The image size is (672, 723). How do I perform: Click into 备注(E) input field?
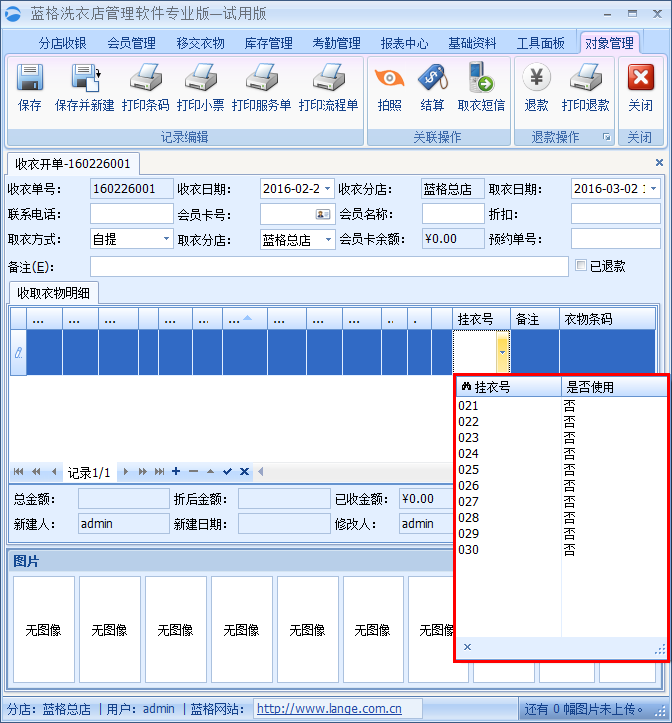point(329,267)
